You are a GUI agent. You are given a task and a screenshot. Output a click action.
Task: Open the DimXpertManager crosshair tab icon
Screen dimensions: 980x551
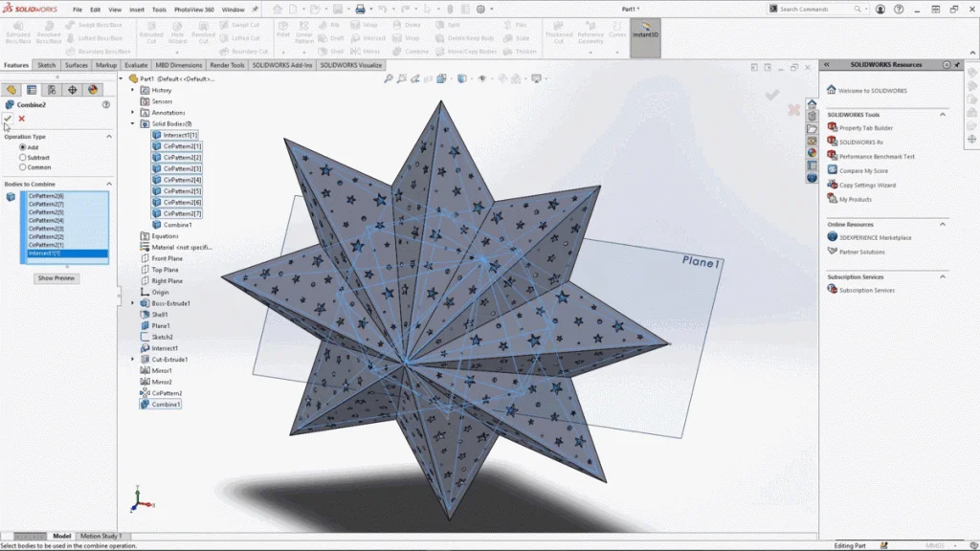click(x=73, y=90)
